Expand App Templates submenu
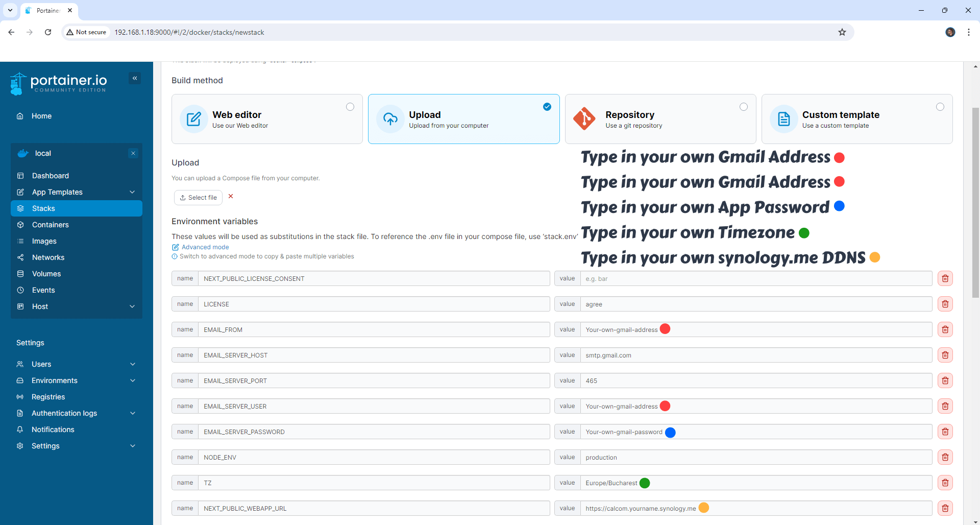The image size is (980, 525). (132, 192)
